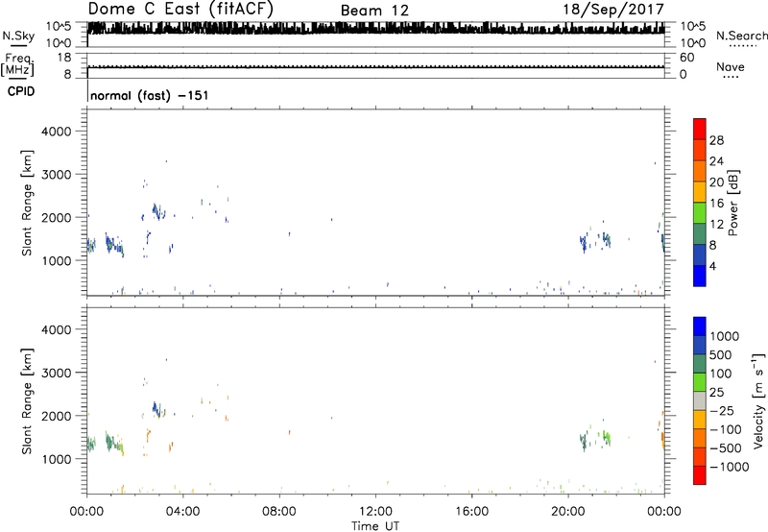Click the bright green 25-100 Velocity swatch
The image size is (768, 532).
700,382
